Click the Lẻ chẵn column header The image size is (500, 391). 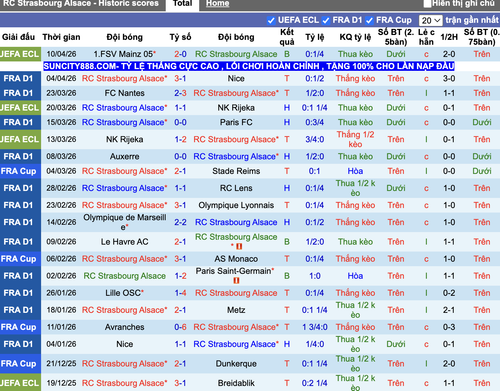tap(426, 37)
